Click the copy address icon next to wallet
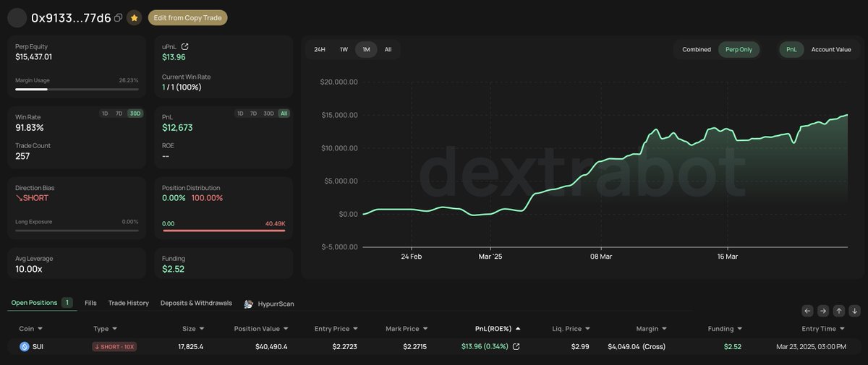The image size is (868, 365). pos(118,18)
